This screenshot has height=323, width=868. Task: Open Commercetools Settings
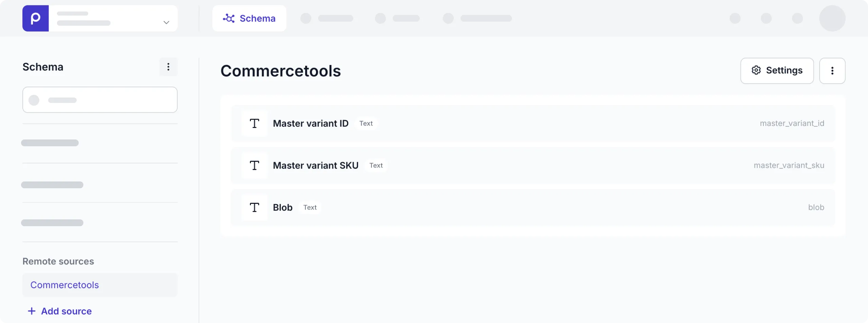[777, 70]
